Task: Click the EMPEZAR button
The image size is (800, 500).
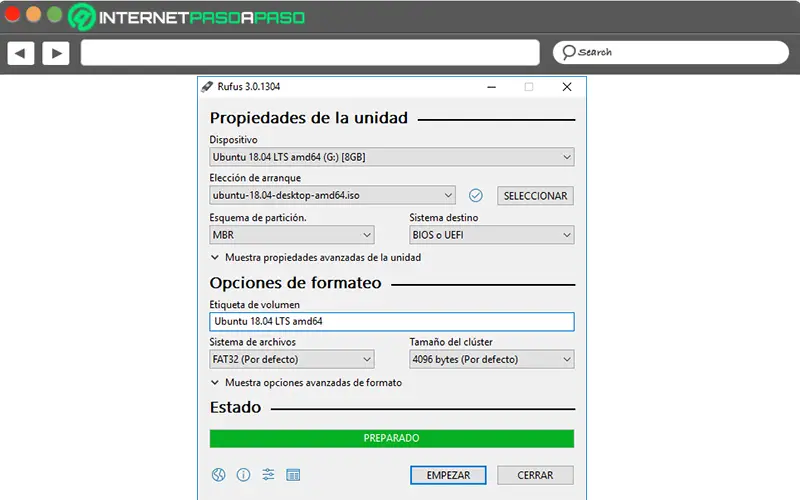Action: click(x=448, y=475)
